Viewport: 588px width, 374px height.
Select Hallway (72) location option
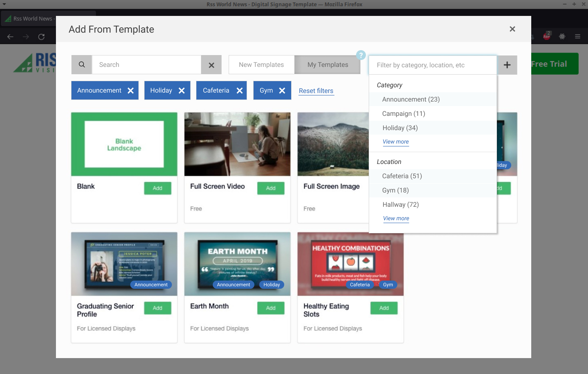(x=433, y=205)
